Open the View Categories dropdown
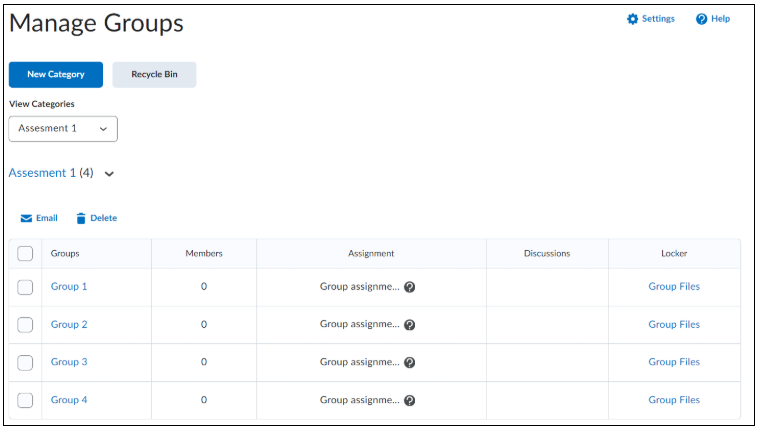758x428 pixels. click(x=63, y=129)
